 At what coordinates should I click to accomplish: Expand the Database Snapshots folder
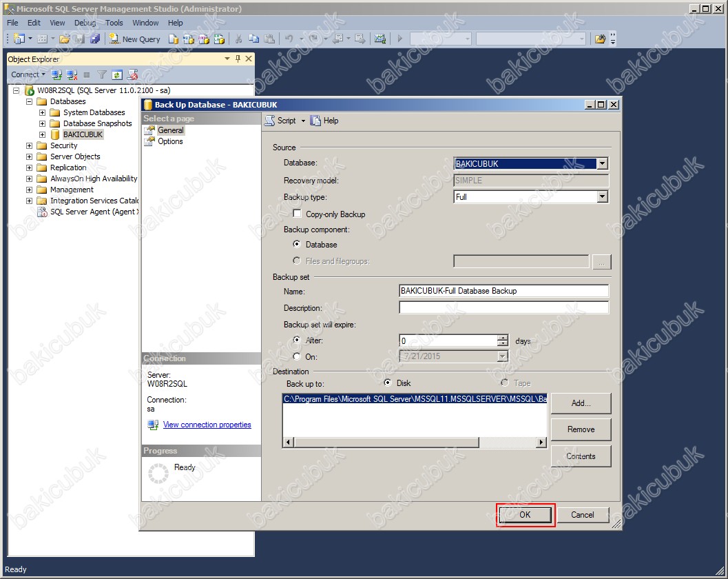click(x=42, y=123)
